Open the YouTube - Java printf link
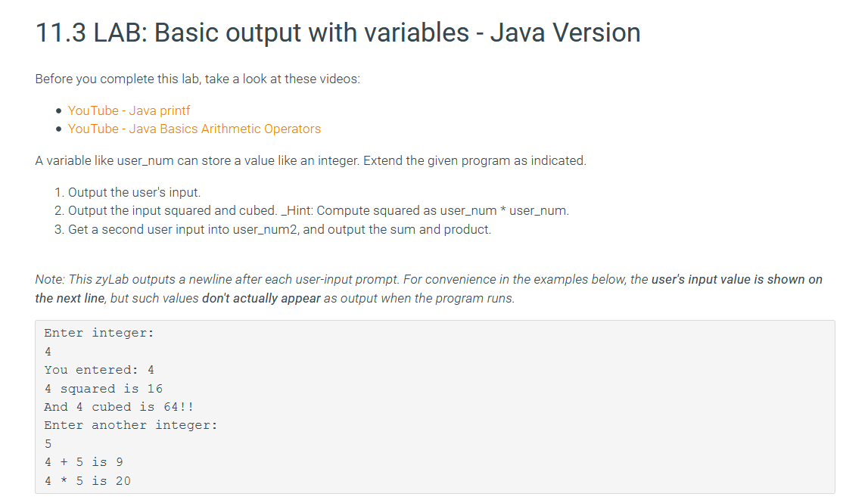The height and width of the screenshot is (503, 868). pos(129,110)
